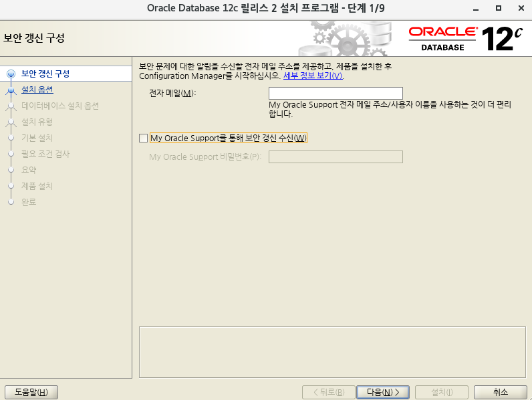Click the 제품 설치 step
Viewport: 532px width, 400px height.
[x=37, y=186]
